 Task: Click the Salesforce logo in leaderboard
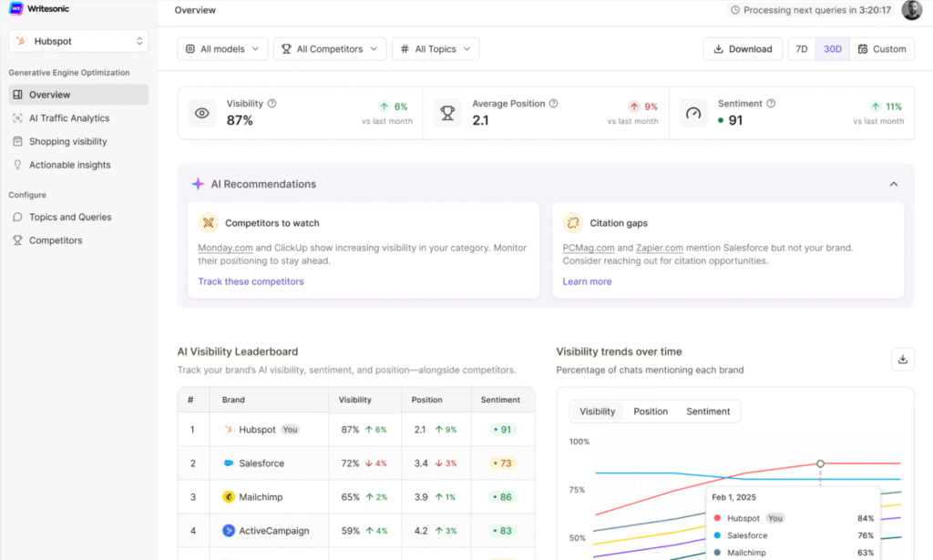point(229,463)
